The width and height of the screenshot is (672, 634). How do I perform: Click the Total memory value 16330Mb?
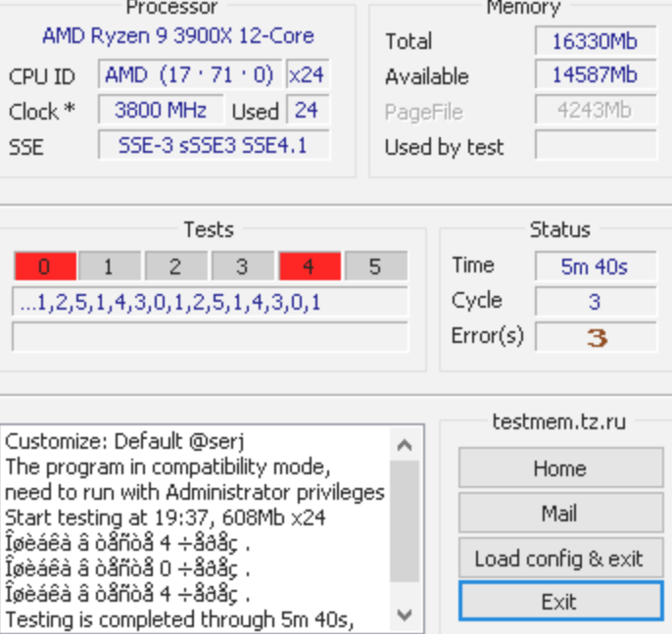point(596,41)
